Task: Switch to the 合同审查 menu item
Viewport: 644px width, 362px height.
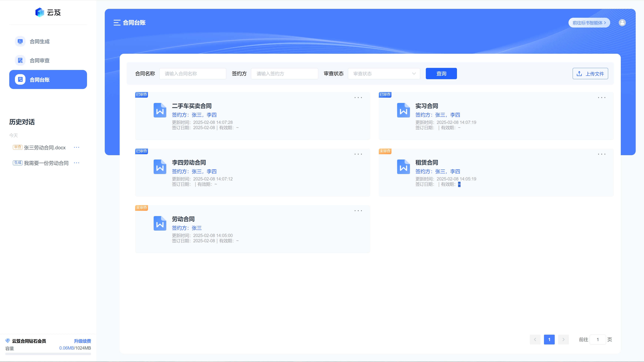Action: click(39, 60)
